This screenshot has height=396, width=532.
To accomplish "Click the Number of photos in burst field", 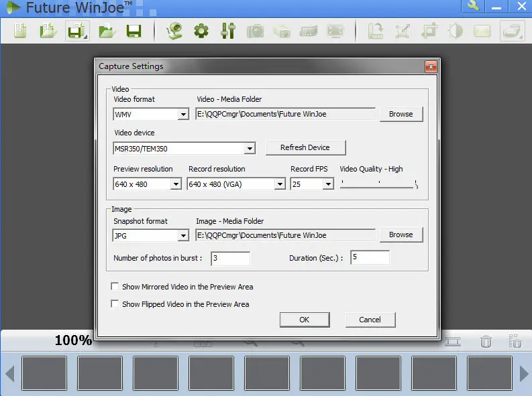I will click(230, 259).
